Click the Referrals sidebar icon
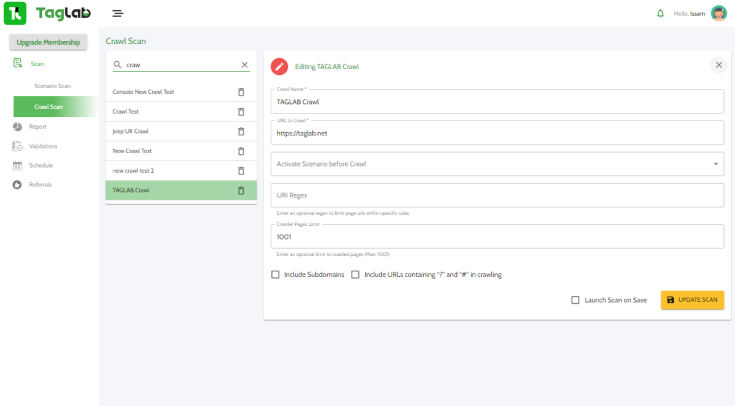 click(17, 185)
